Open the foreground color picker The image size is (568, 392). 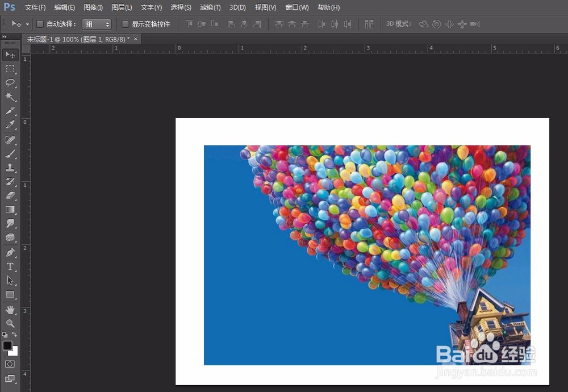click(x=7, y=345)
